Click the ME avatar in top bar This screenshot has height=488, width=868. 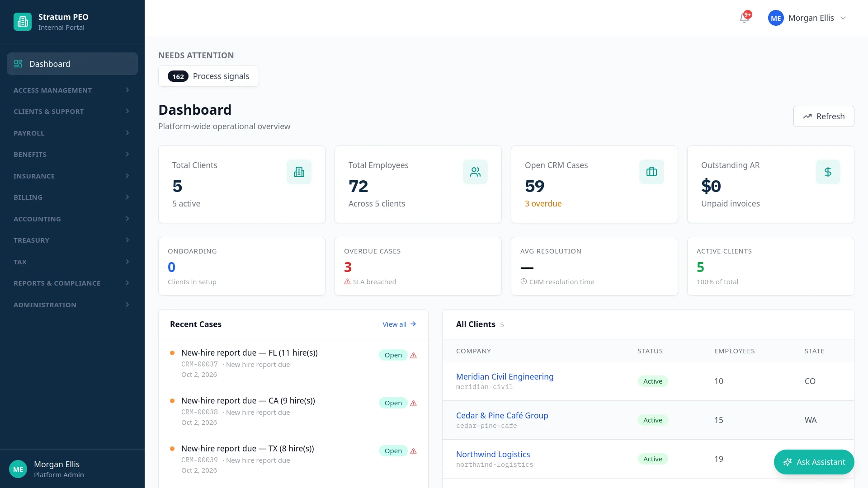pyautogui.click(x=776, y=18)
